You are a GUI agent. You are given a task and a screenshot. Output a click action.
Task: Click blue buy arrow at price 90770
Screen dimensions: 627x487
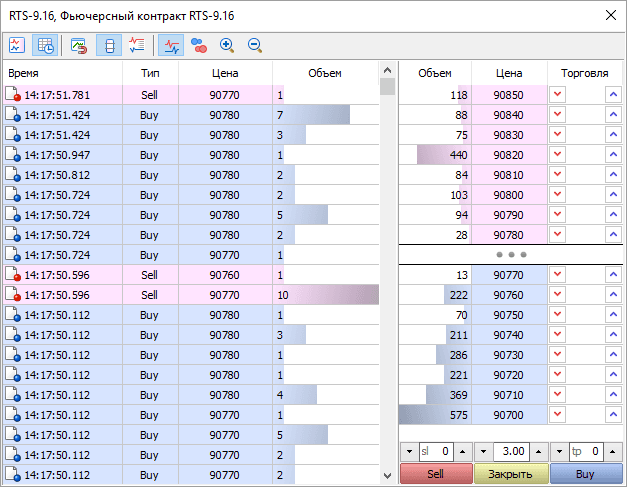(x=613, y=275)
